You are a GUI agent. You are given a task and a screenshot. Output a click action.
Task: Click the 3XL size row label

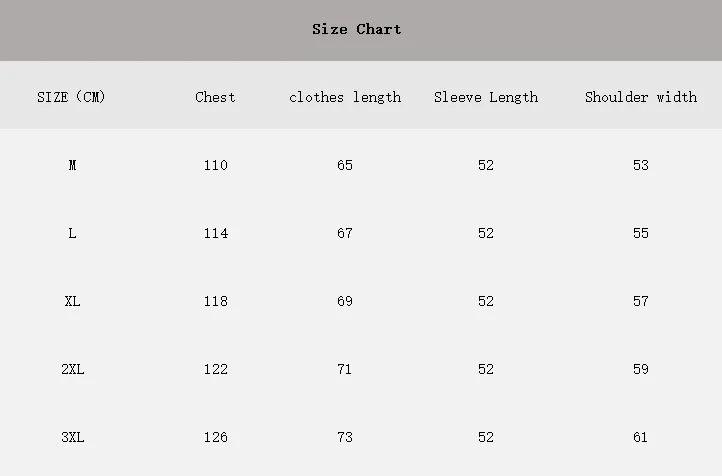click(x=72, y=437)
